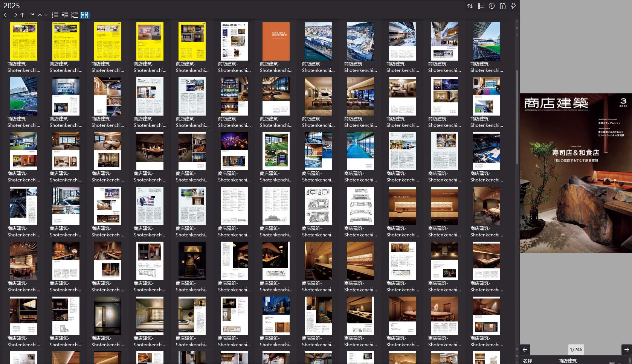Open the folder browse icon
The image size is (632, 364).
pyautogui.click(x=32, y=15)
